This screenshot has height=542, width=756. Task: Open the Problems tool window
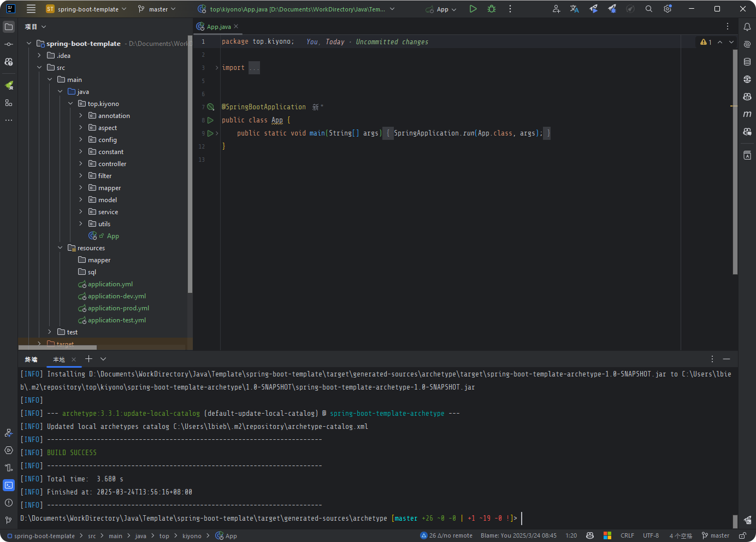tap(9, 503)
